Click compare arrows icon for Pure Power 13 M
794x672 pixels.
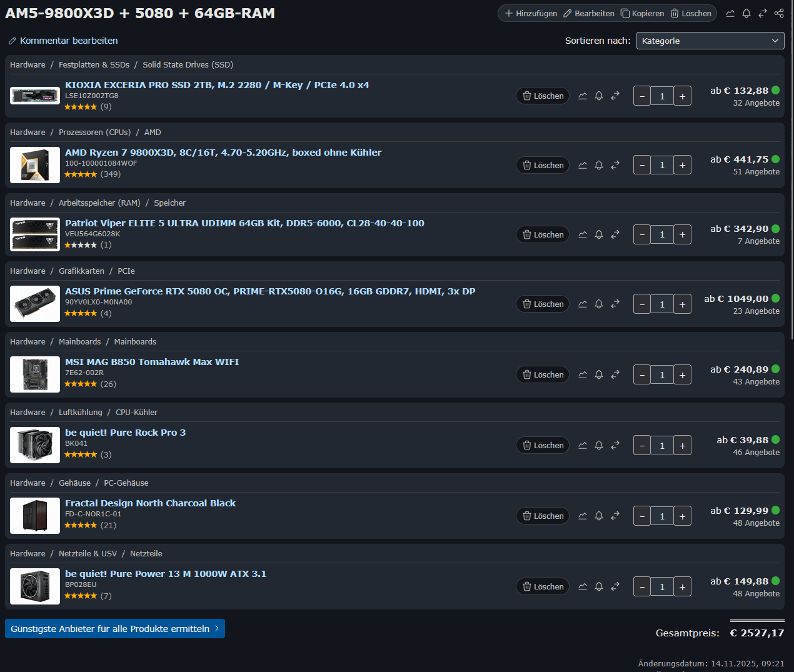615,586
